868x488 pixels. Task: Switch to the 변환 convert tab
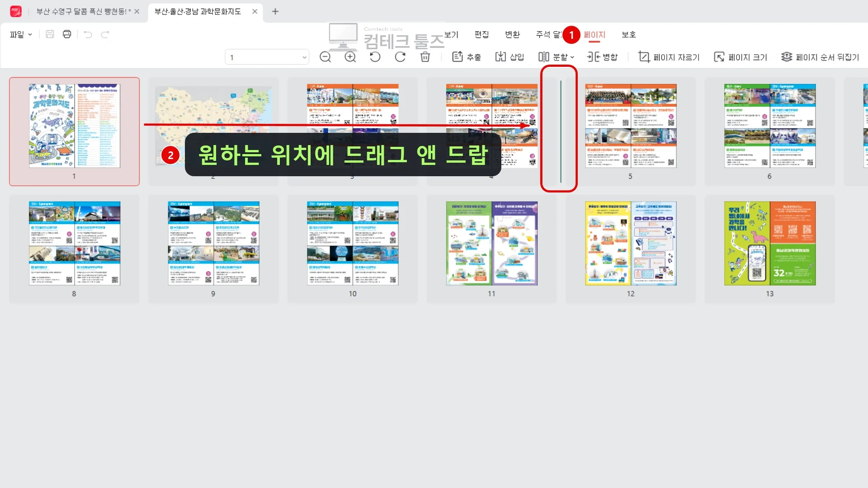point(512,34)
